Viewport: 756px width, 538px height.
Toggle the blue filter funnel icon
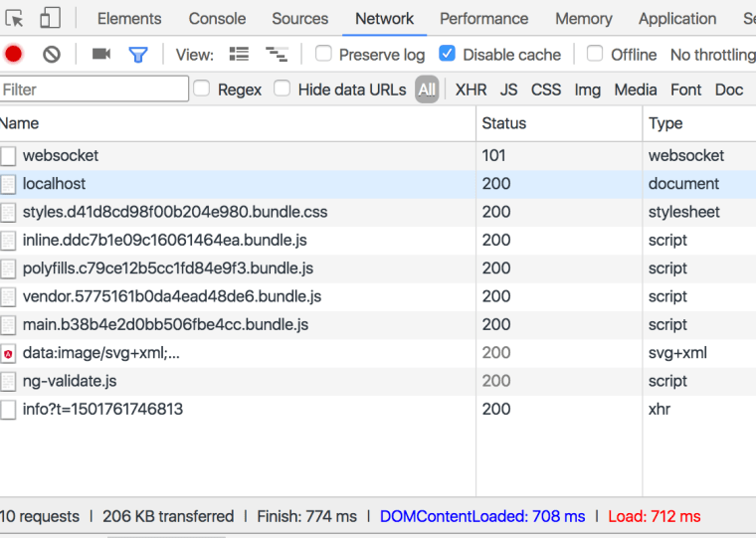click(x=138, y=55)
